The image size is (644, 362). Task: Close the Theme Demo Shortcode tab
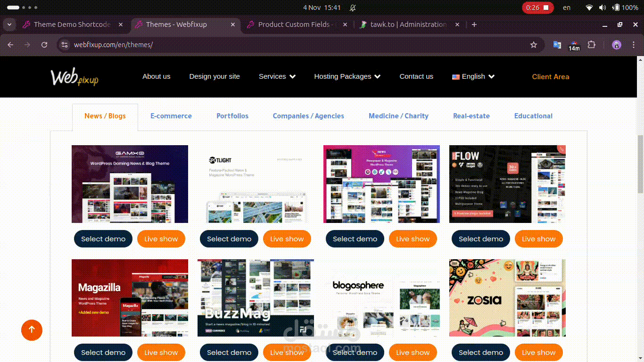(x=121, y=25)
